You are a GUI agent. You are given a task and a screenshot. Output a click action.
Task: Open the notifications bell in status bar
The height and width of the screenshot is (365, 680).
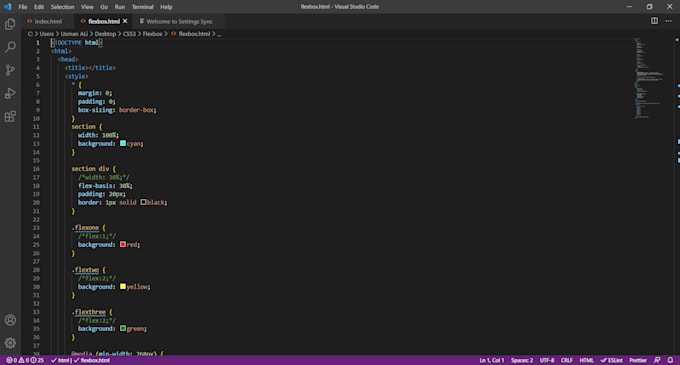click(670, 360)
